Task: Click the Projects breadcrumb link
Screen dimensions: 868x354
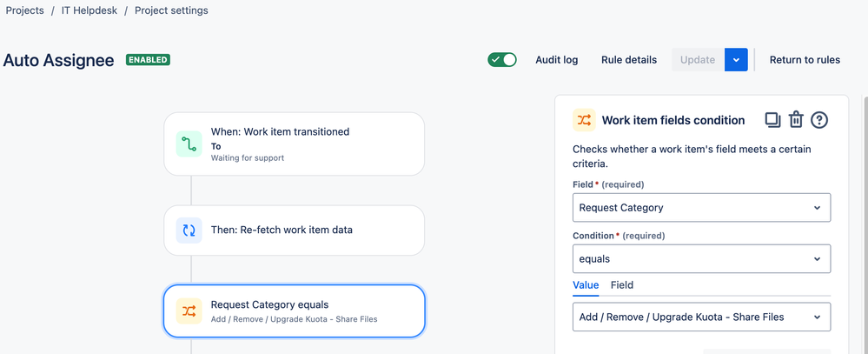Action: (x=25, y=10)
